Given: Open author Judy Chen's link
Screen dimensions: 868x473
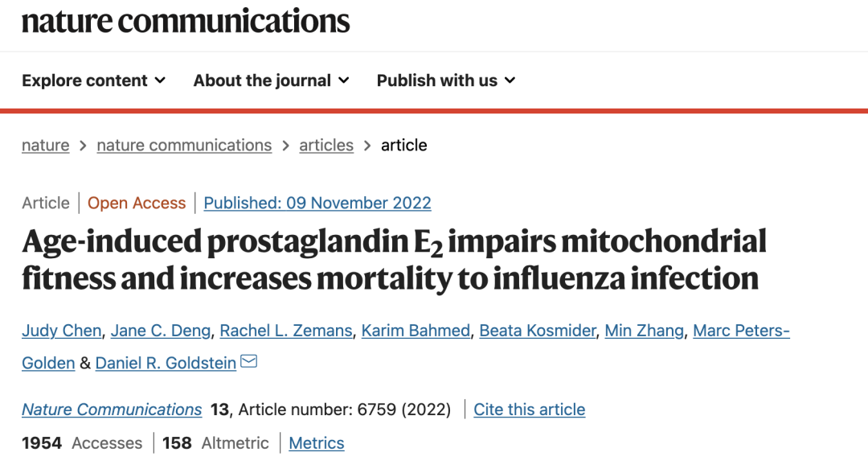Looking at the screenshot, I should click(x=61, y=331).
